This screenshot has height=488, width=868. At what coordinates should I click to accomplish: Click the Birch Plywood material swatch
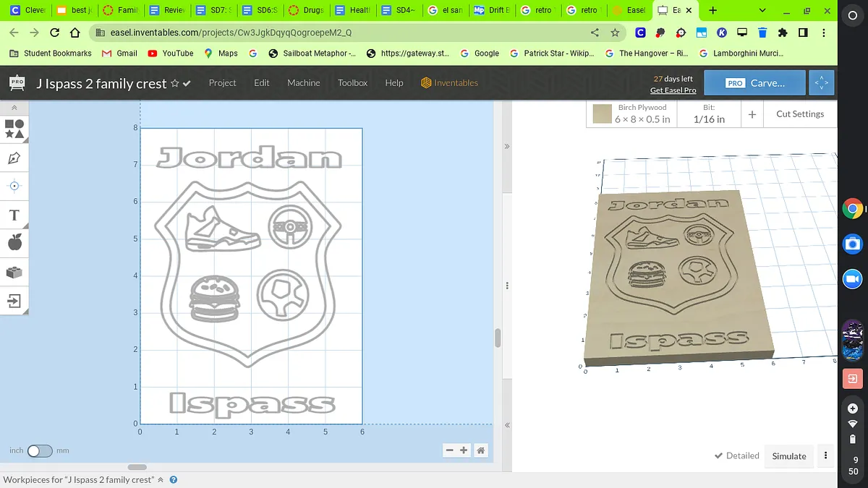[x=603, y=114]
